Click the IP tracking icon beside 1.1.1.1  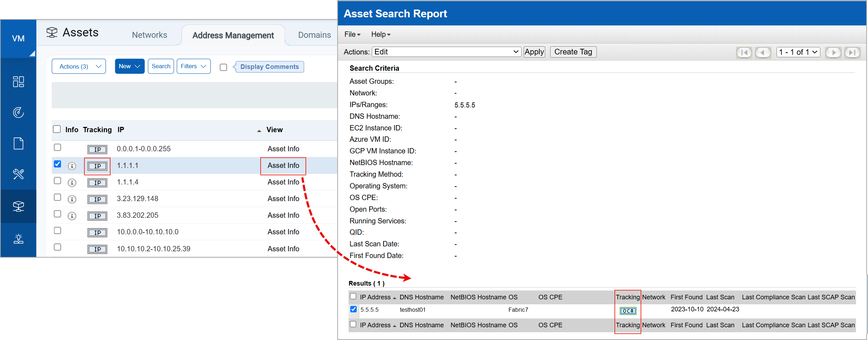coord(97,166)
